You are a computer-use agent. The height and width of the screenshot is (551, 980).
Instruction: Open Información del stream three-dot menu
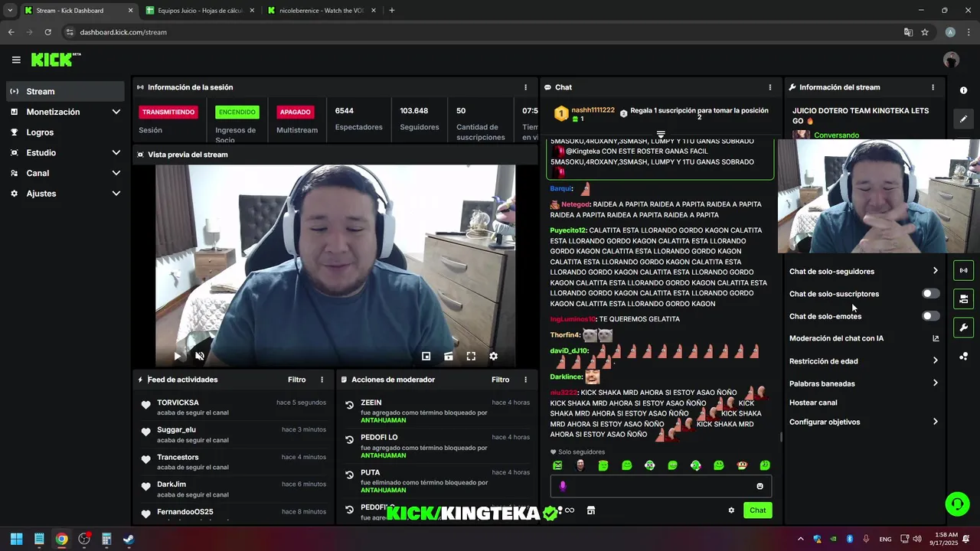(x=933, y=87)
